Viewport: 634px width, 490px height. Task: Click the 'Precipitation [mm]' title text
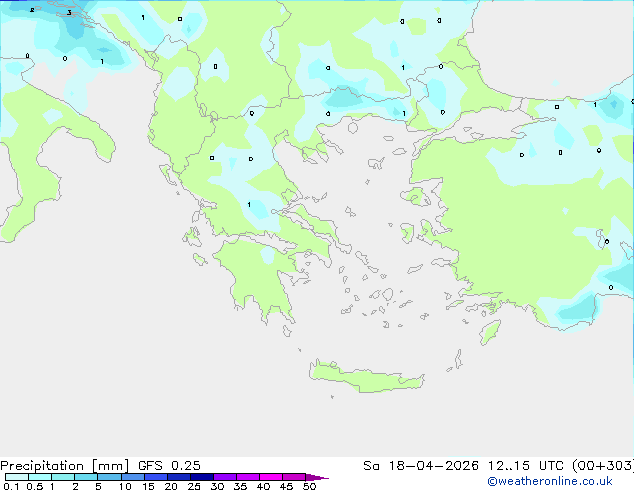point(64,466)
